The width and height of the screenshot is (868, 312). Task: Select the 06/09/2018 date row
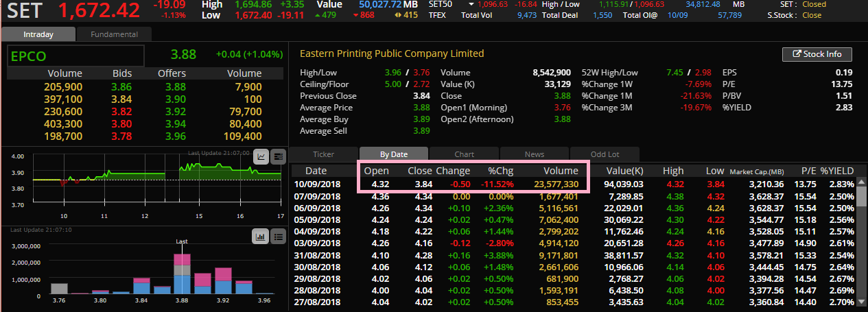tap(573, 207)
